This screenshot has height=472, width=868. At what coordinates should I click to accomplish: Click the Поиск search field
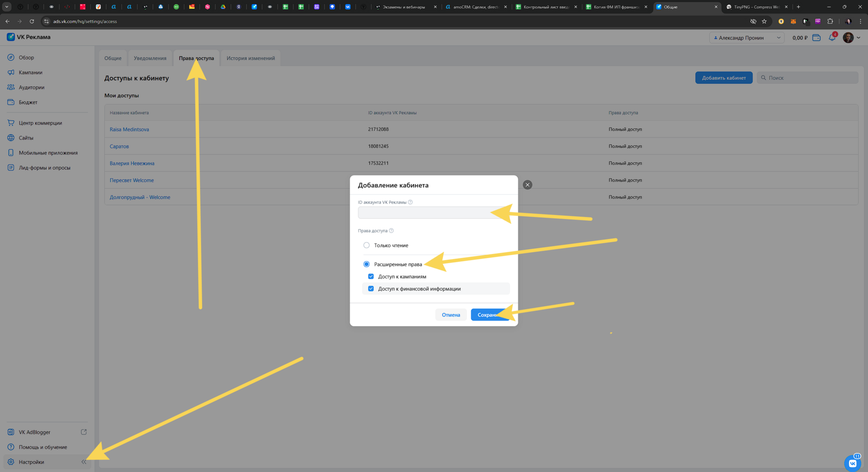coord(808,78)
